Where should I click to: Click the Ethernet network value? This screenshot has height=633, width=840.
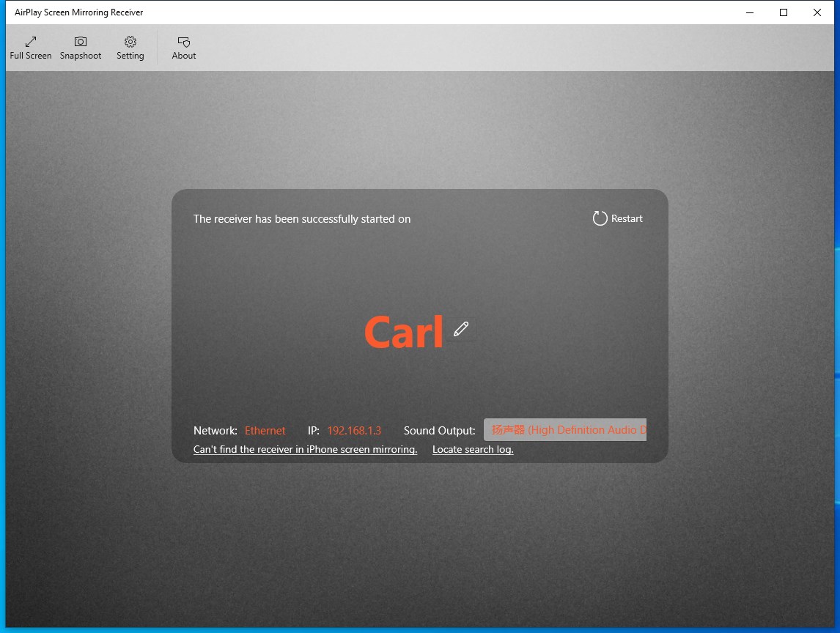[265, 431]
